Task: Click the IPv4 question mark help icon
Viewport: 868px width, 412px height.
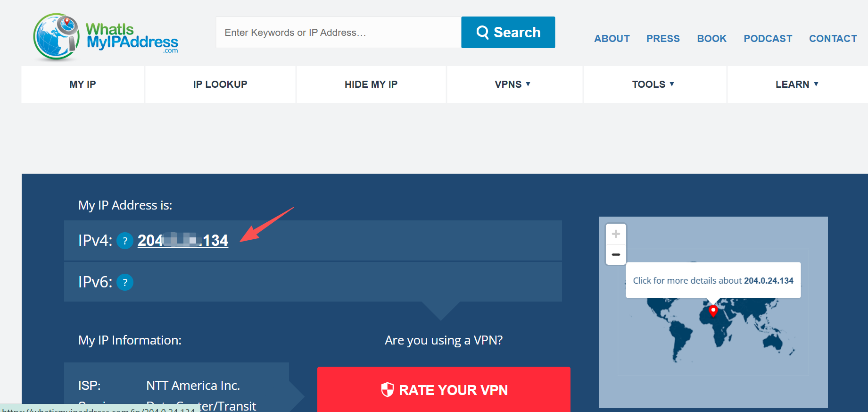Action: click(x=125, y=241)
